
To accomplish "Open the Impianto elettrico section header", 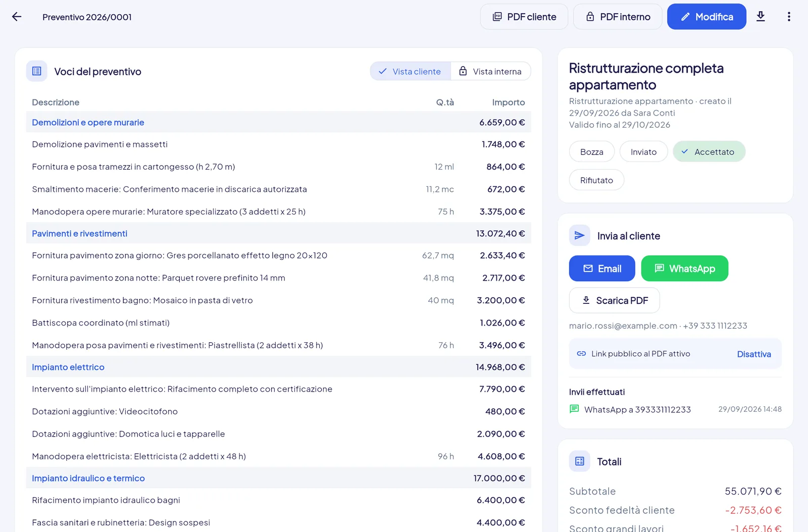I will [x=279, y=367].
